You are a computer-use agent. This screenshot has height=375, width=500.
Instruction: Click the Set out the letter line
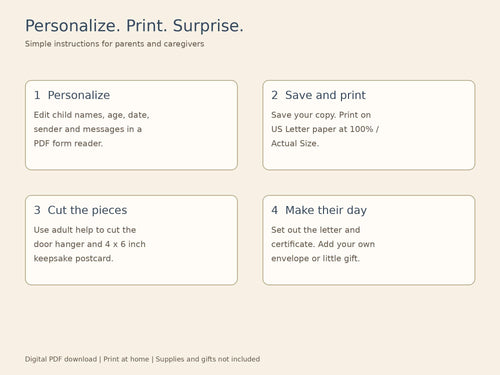coord(316,230)
